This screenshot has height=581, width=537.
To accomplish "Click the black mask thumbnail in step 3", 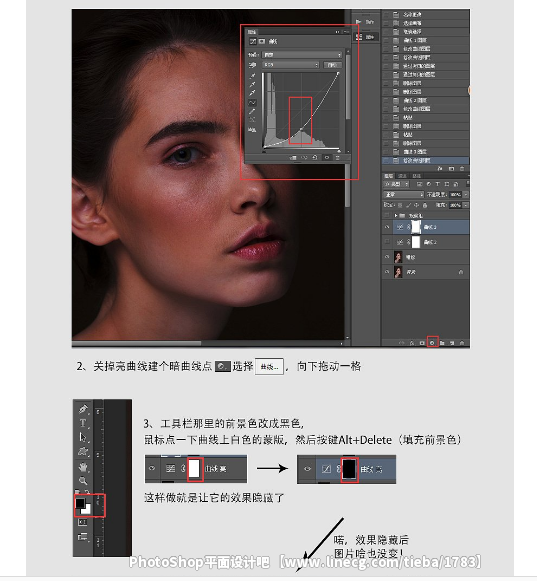I will pyautogui.click(x=349, y=469).
